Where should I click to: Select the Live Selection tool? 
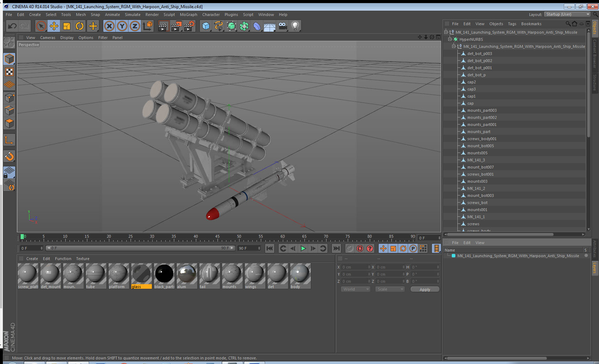[41, 26]
